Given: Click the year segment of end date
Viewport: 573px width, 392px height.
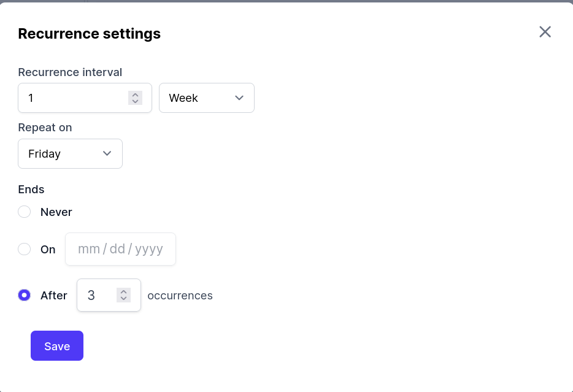Looking at the screenshot, I should (x=149, y=249).
